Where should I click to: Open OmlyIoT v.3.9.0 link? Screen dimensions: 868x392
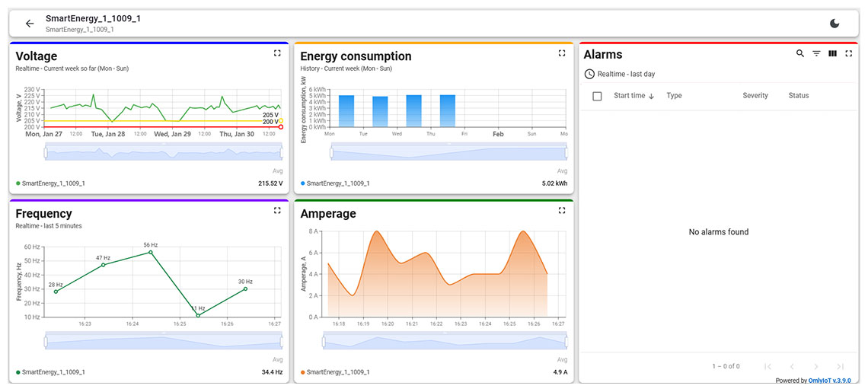coord(830,381)
